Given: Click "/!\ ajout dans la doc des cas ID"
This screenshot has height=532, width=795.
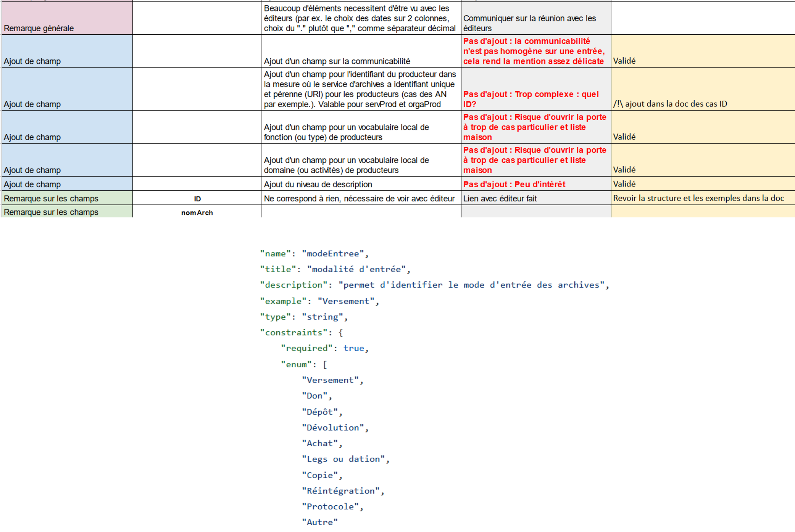Looking at the screenshot, I should (703, 89).
